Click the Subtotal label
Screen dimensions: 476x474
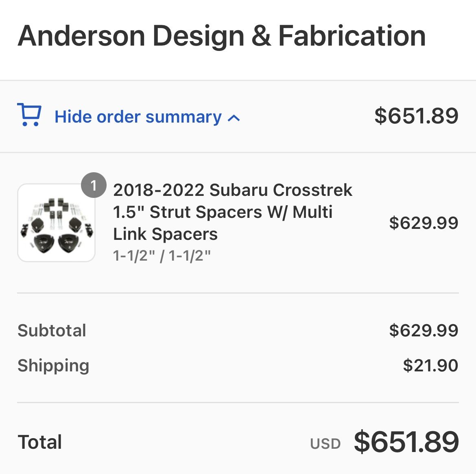tap(52, 331)
